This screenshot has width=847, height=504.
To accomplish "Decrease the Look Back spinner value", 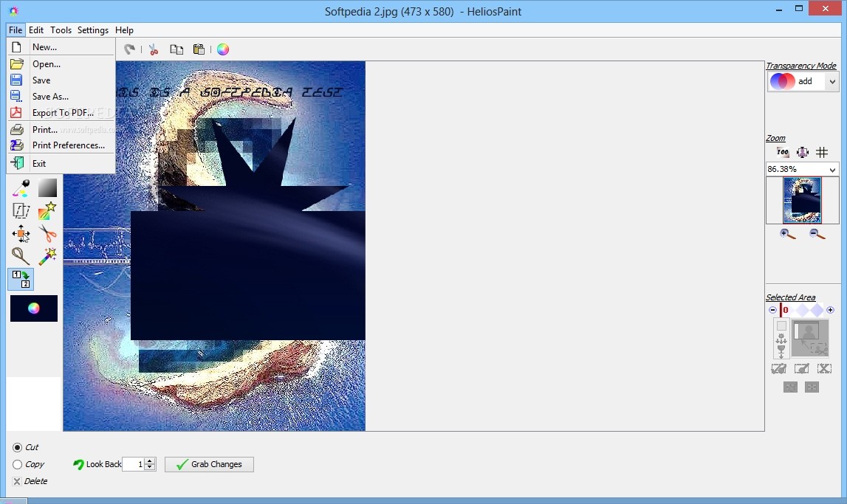I will click(x=150, y=467).
